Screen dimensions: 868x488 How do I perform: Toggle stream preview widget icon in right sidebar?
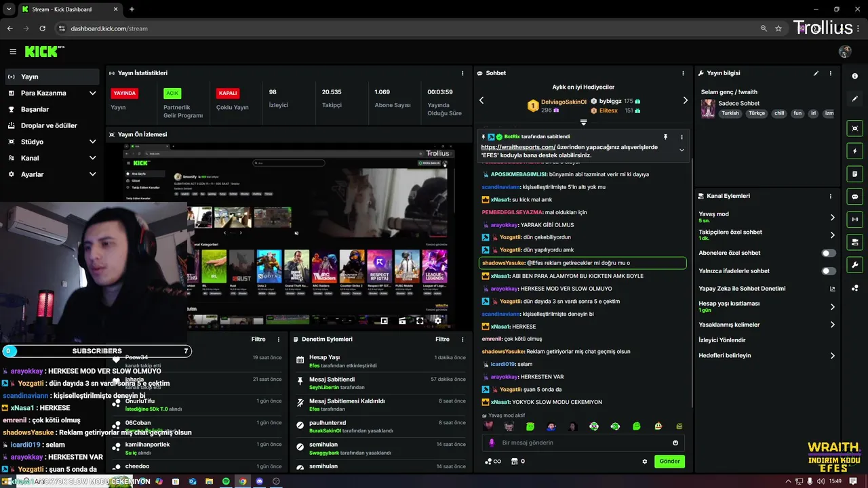pyautogui.click(x=854, y=128)
